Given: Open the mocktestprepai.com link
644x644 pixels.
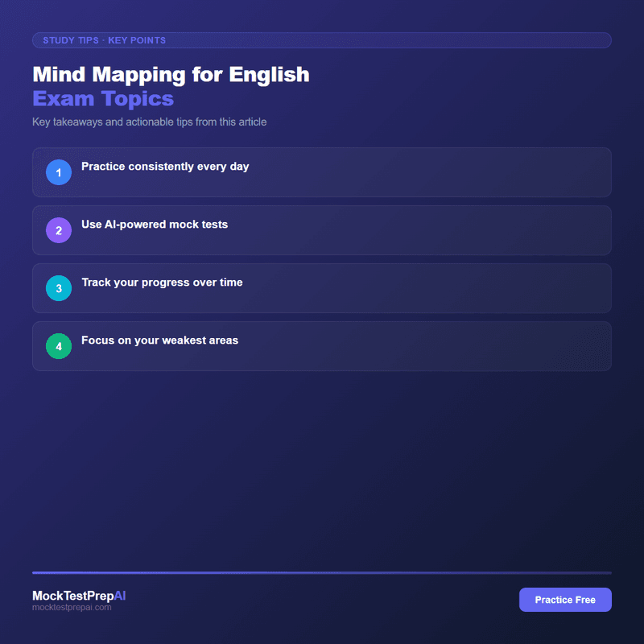Looking at the screenshot, I should tap(72, 608).
